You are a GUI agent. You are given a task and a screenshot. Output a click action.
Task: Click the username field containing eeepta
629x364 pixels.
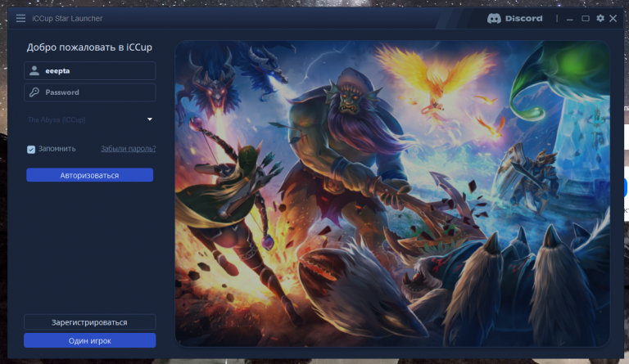[x=90, y=71]
